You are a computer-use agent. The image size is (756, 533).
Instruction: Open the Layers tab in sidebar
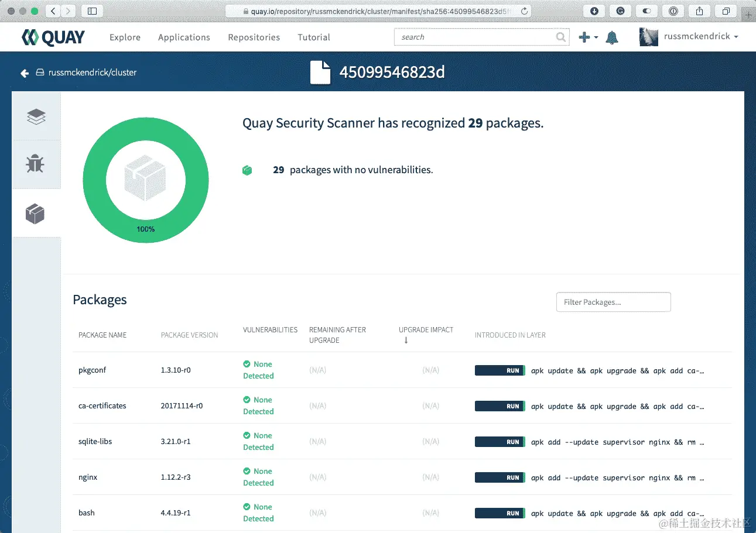coord(36,116)
